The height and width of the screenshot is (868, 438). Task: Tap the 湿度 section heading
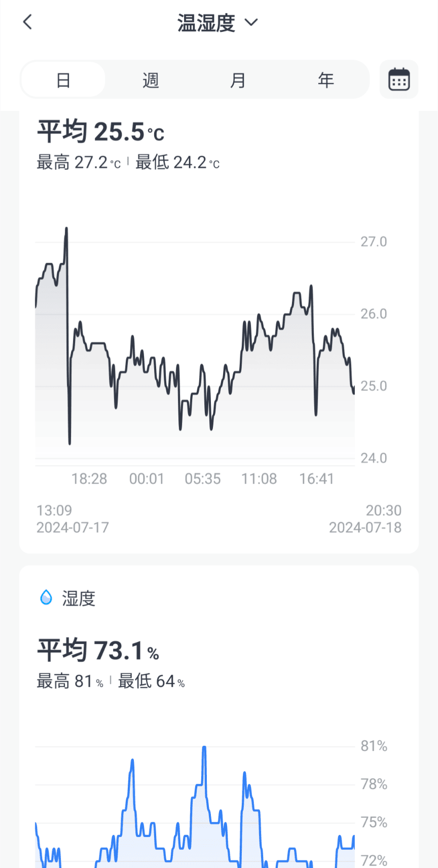79,598
